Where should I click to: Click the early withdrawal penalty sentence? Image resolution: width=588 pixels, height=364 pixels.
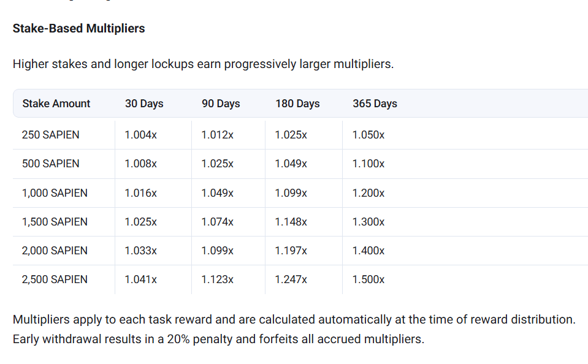(x=218, y=339)
